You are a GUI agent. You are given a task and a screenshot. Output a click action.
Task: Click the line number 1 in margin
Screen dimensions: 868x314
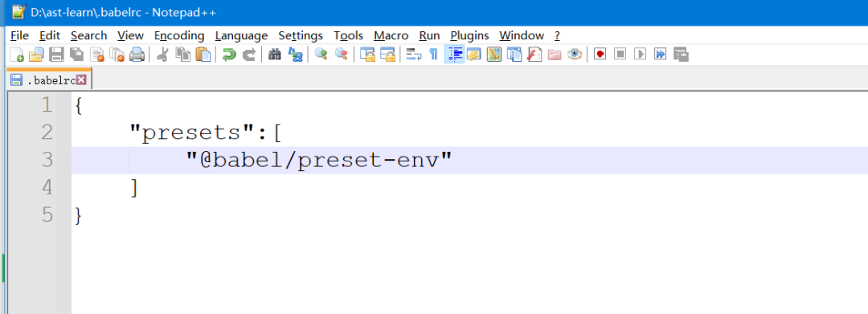click(x=47, y=105)
